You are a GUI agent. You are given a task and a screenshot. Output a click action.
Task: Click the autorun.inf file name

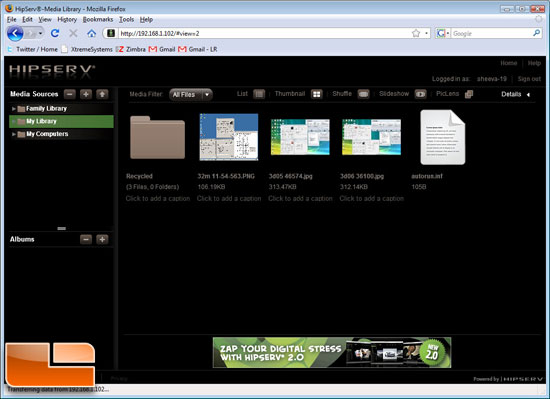click(427, 176)
